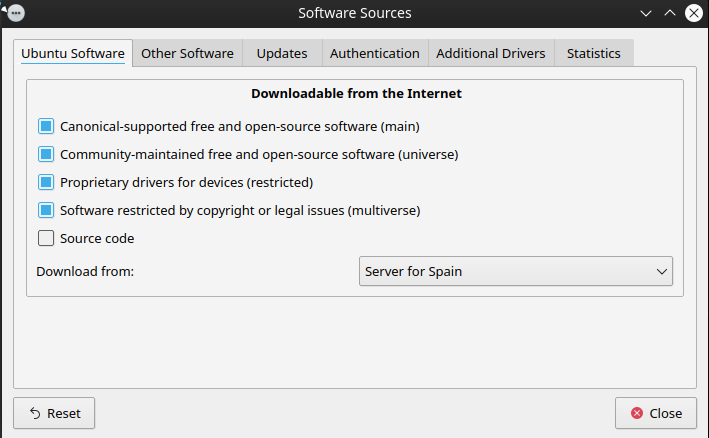Switch to the Ubuntu Software tab
Image resolution: width=709 pixels, height=438 pixels.
[73, 54]
